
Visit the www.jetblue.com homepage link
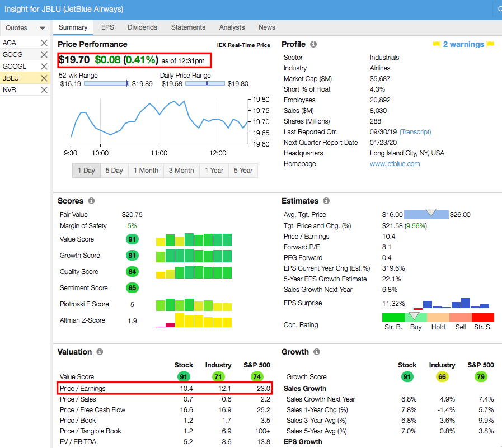point(395,164)
